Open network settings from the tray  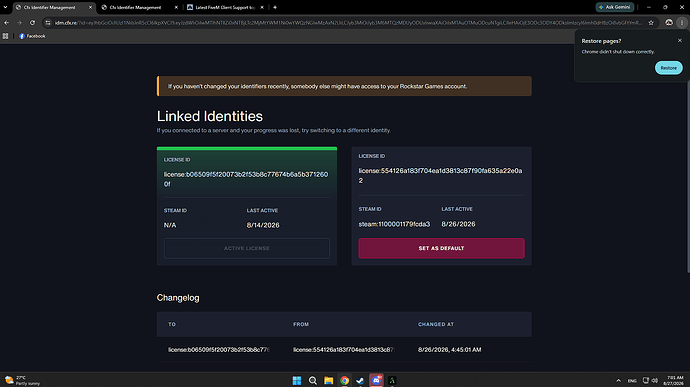point(646,380)
